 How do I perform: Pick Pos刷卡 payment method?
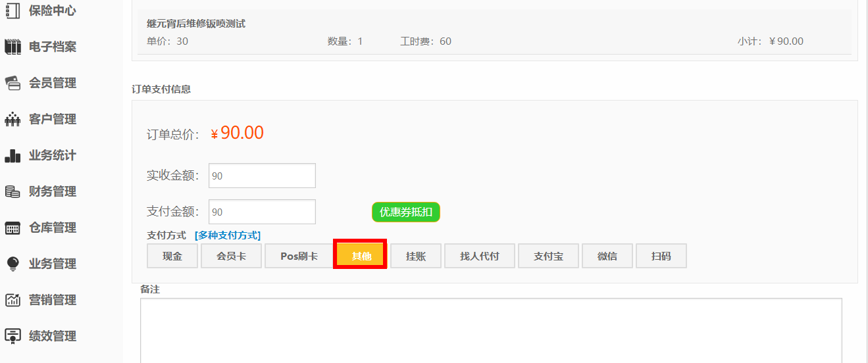(299, 256)
